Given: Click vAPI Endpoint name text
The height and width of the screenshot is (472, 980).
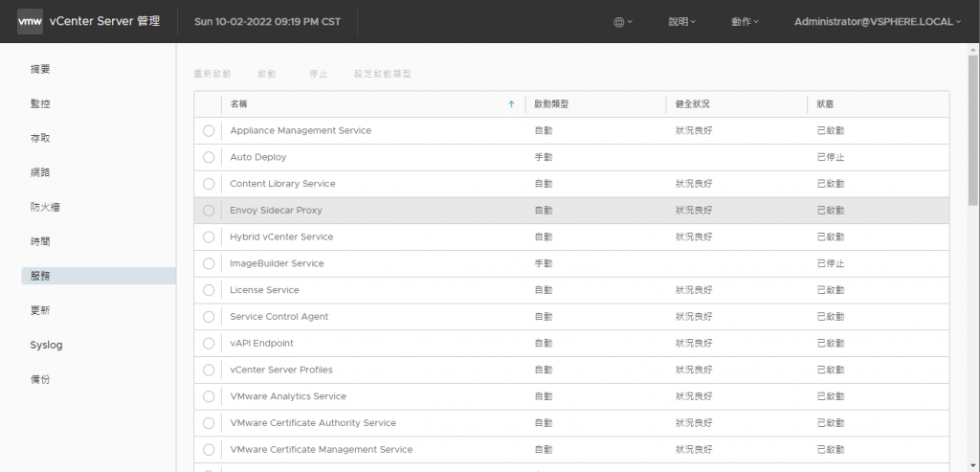Looking at the screenshot, I should coord(261,343).
